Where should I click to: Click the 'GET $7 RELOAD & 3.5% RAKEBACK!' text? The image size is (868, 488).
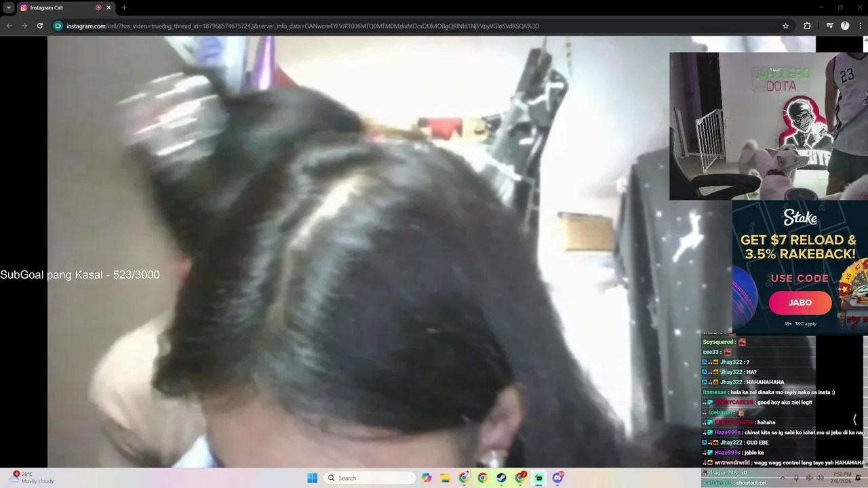coord(798,247)
